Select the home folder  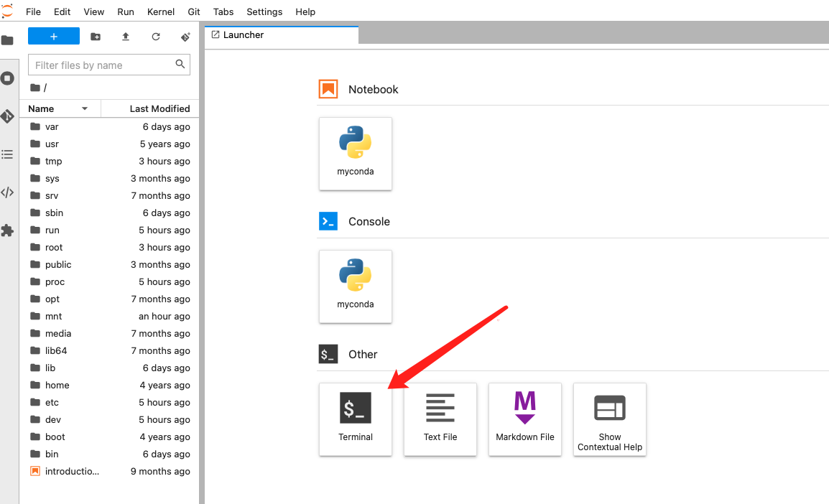(109, 385)
